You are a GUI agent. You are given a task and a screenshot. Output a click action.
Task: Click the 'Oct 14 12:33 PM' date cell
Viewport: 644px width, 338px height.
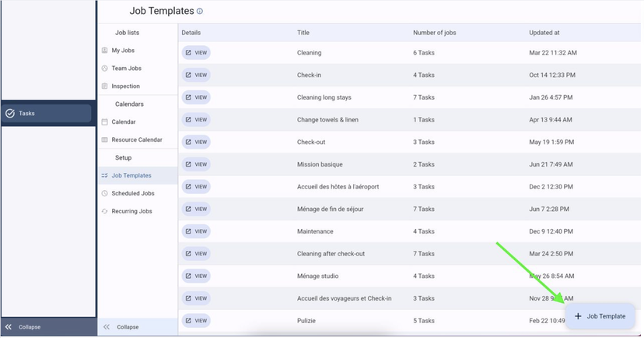552,75
